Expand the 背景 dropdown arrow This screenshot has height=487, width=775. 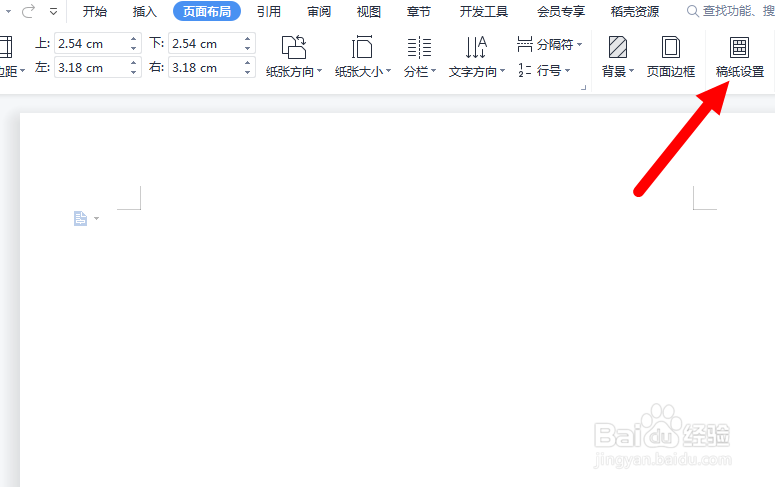click(x=631, y=71)
